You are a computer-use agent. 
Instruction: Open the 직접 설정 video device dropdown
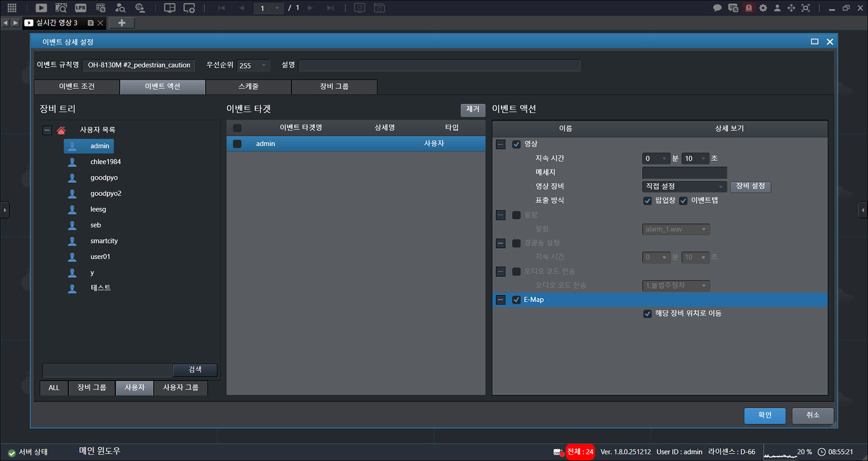[684, 187]
